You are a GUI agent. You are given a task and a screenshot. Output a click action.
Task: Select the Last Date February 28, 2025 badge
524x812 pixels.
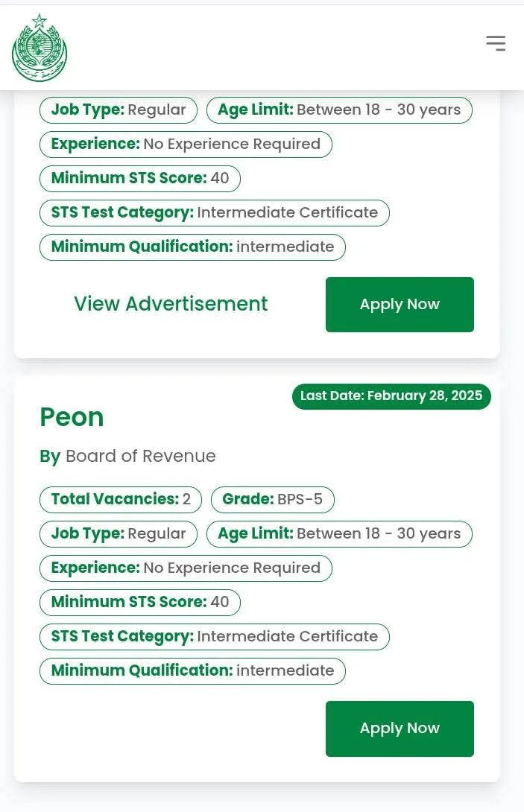391,396
